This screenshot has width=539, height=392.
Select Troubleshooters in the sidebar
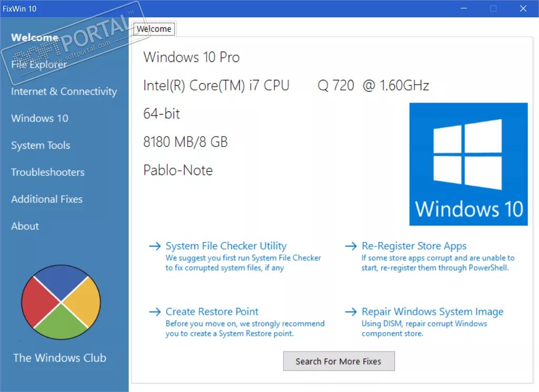point(47,172)
